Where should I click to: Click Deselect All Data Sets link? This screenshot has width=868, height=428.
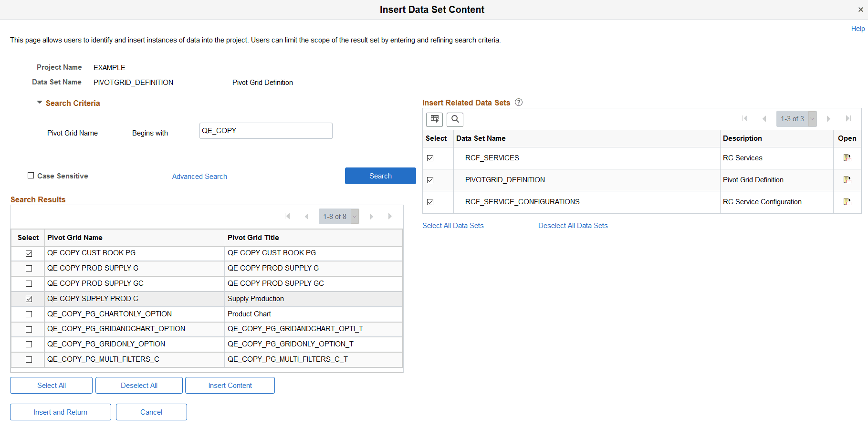pyautogui.click(x=573, y=226)
